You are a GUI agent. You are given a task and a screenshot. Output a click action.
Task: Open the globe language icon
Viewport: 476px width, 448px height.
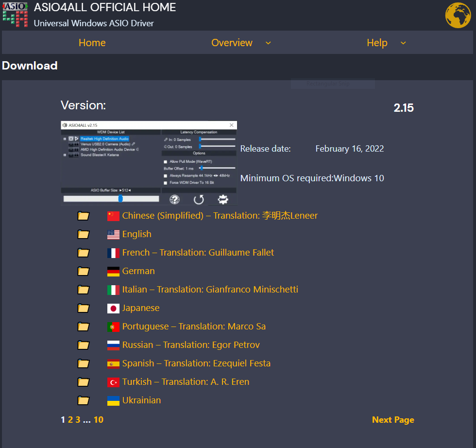(458, 15)
